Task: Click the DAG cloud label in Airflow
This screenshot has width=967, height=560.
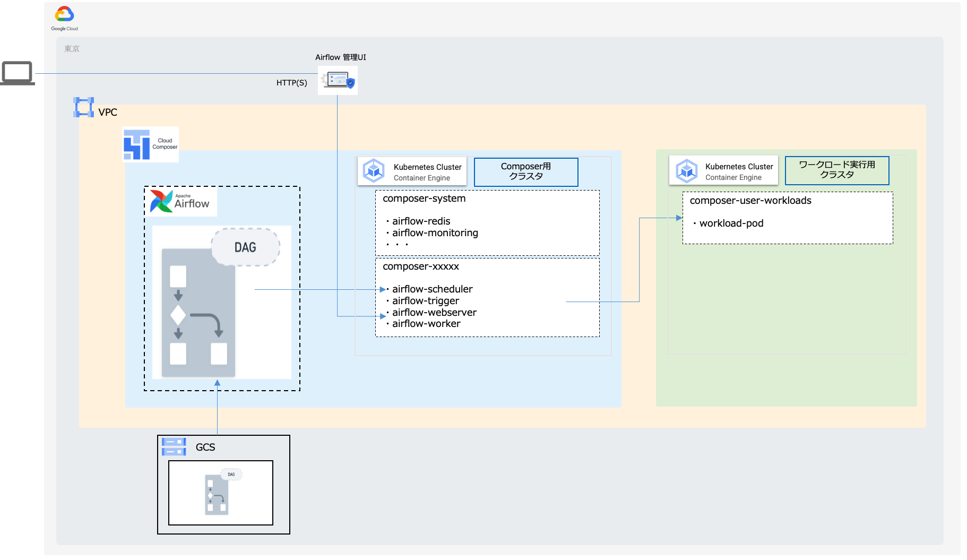Action: pos(245,247)
